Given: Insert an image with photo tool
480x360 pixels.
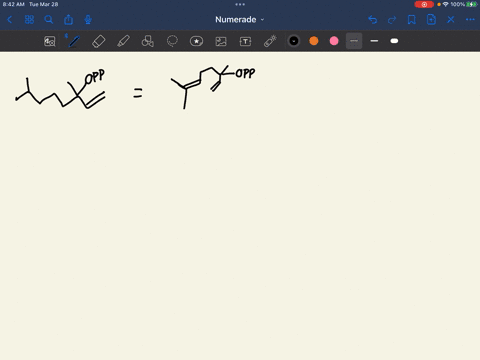Looking at the screenshot, I should (221, 41).
